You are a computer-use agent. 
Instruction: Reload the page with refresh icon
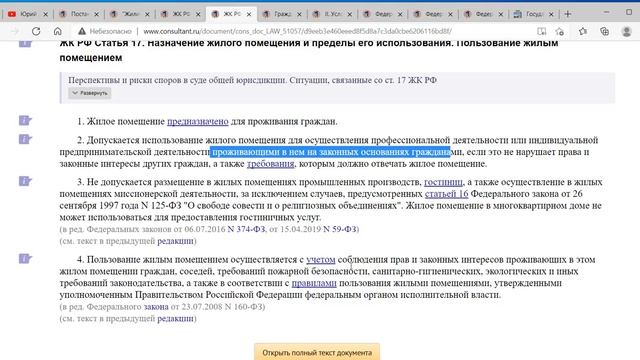[x=36, y=31]
